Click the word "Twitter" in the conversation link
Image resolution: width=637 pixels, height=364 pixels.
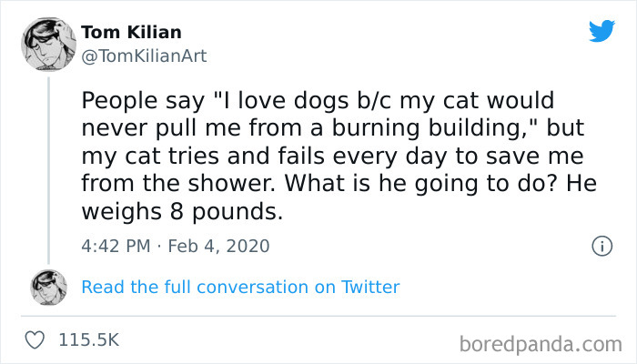(370, 287)
